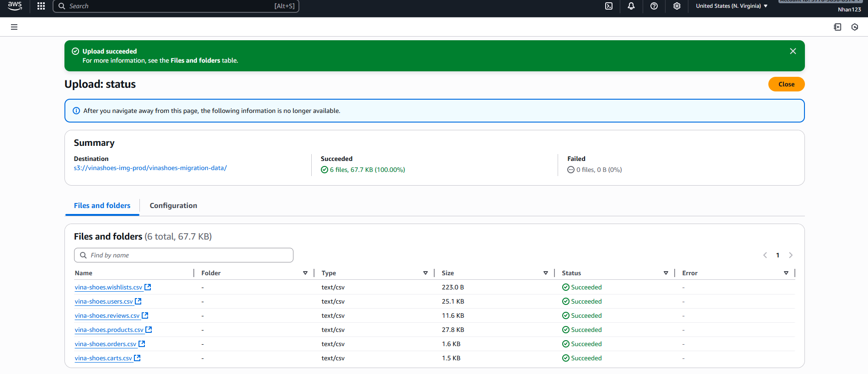This screenshot has height=374, width=868.
Task: Open the Folder column sort dropdown
Action: (305, 273)
